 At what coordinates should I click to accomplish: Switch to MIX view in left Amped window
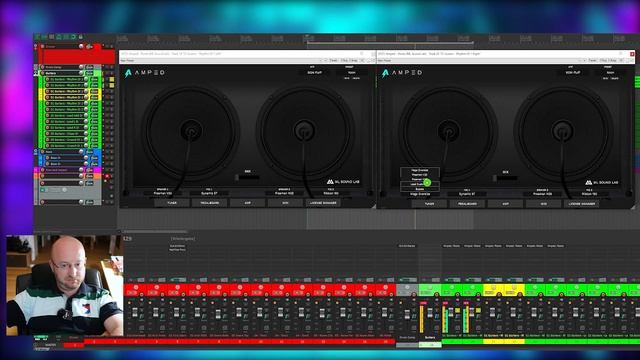click(285, 203)
